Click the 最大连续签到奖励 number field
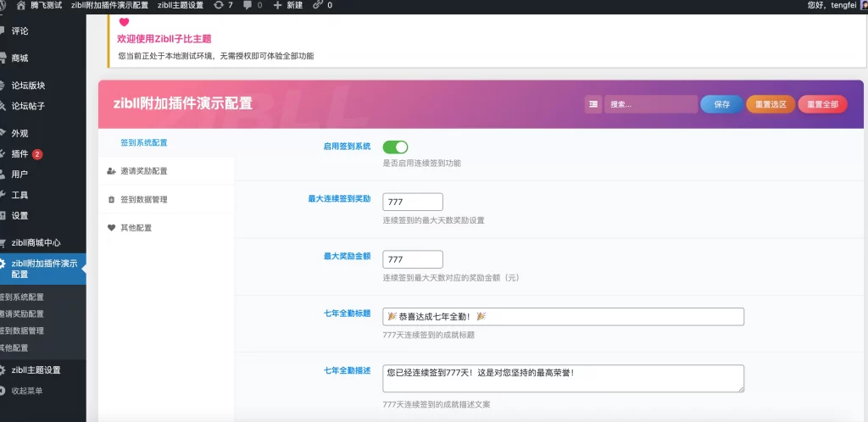This screenshot has width=868, height=422. coord(413,202)
